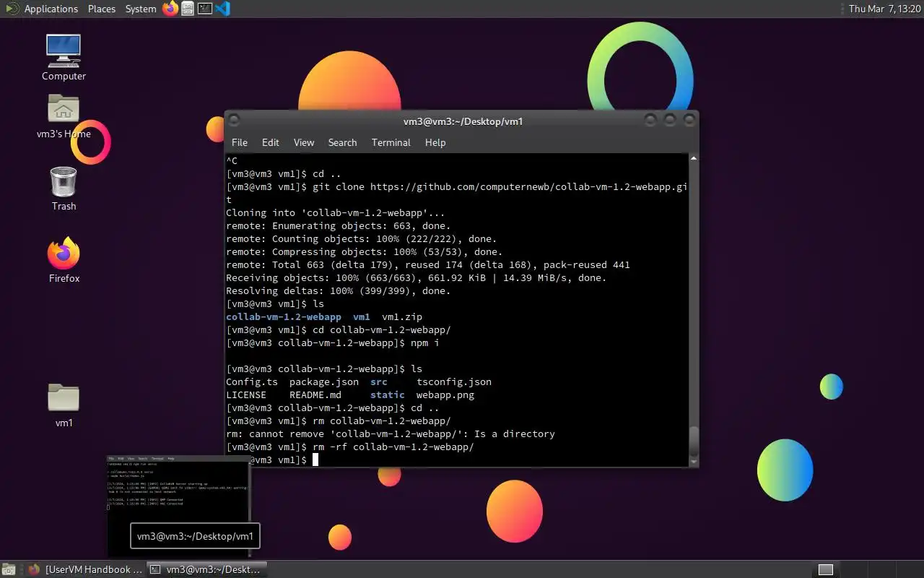The image size is (924, 578).
Task: Launch Firefox from the top panel
Action: [170, 9]
